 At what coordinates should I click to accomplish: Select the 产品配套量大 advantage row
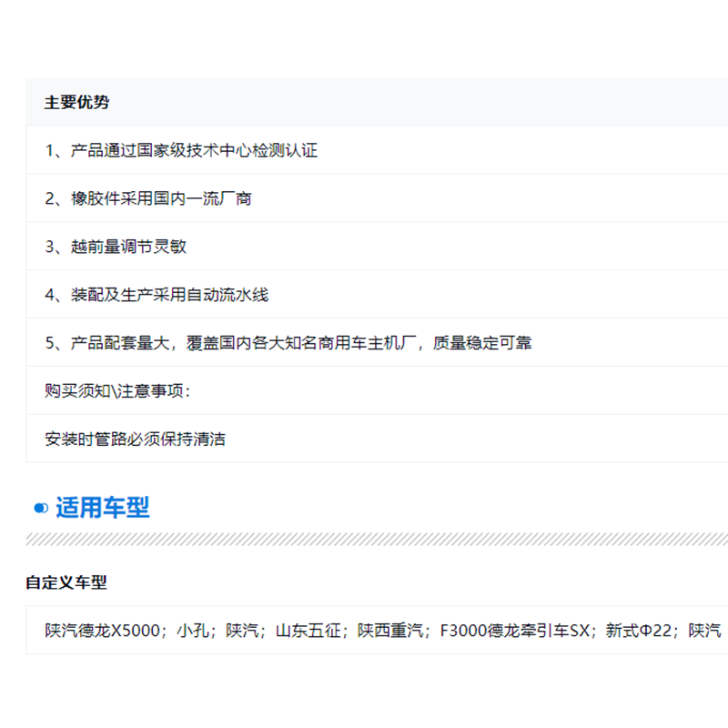pyautogui.click(x=288, y=343)
